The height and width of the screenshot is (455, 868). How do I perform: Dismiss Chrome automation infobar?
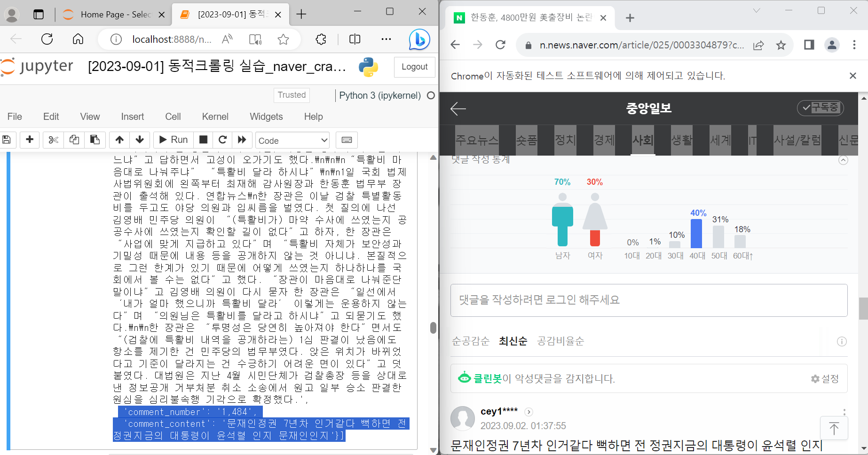[x=853, y=76]
